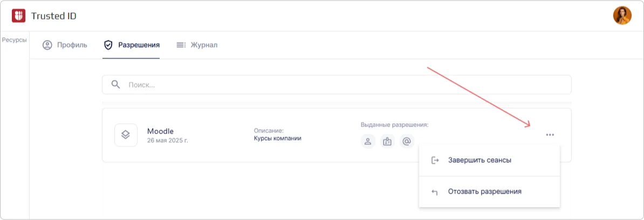Screen dimensions: 644x220
Task: Choose Отозвать разрешения from the menu
Action: coord(484,191)
